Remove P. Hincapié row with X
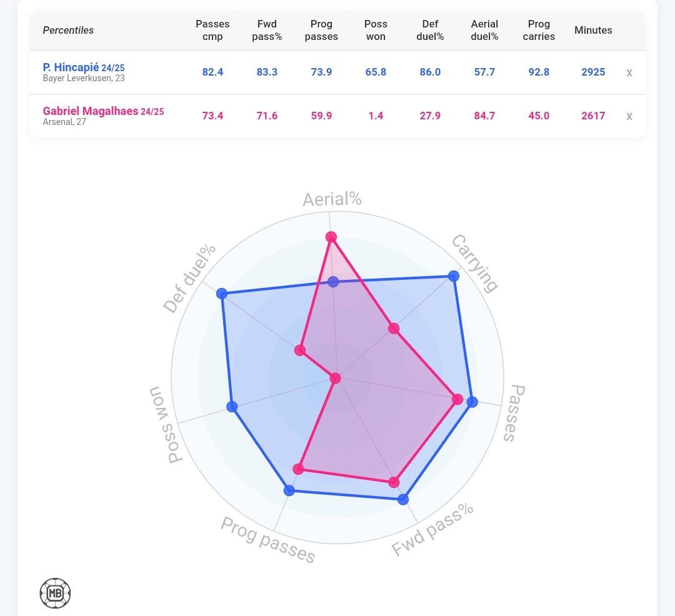This screenshot has height=616, width=675. tap(629, 72)
